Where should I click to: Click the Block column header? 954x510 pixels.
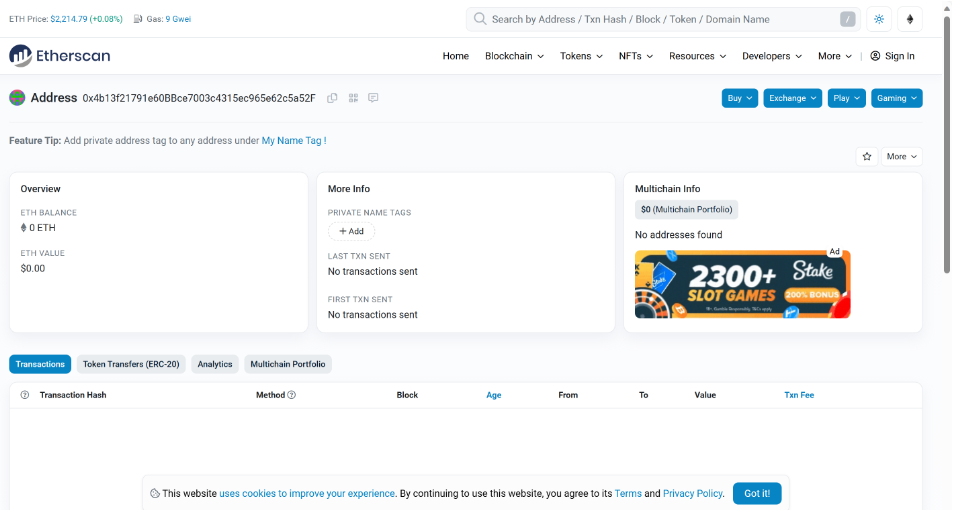pyautogui.click(x=407, y=395)
